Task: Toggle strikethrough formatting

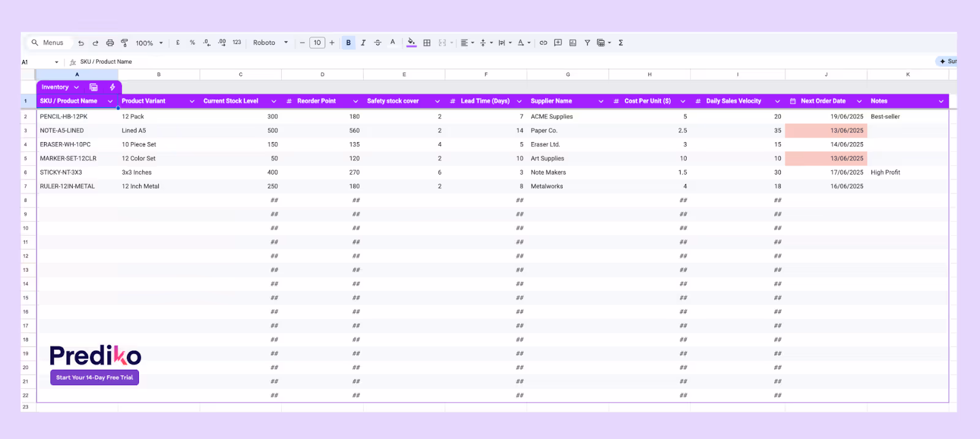Action: click(x=378, y=43)
